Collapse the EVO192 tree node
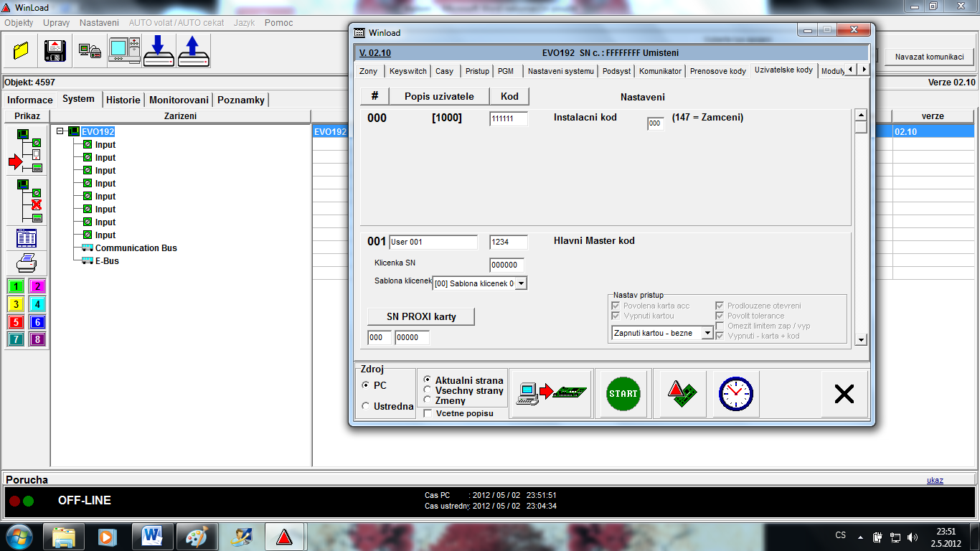 61,131
